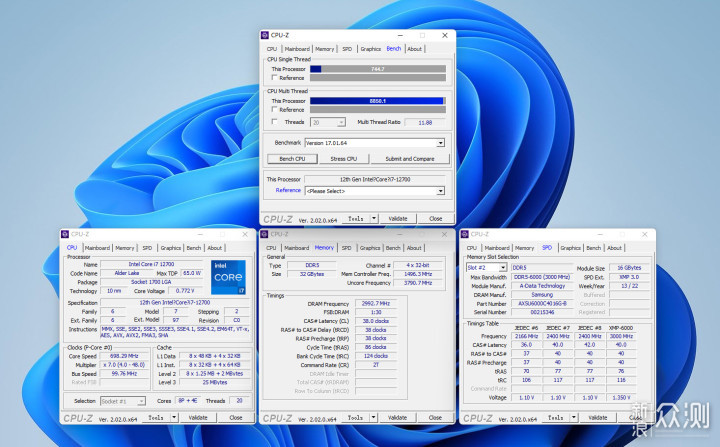Select Bench tab in CPU window
This screenshot has width=720, height=447.
coord(194,248)
